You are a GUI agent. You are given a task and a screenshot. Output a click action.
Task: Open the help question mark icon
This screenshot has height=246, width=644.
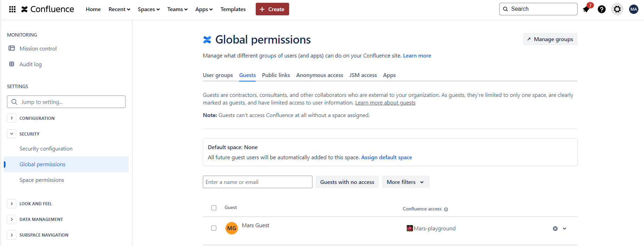coord(602,9)
